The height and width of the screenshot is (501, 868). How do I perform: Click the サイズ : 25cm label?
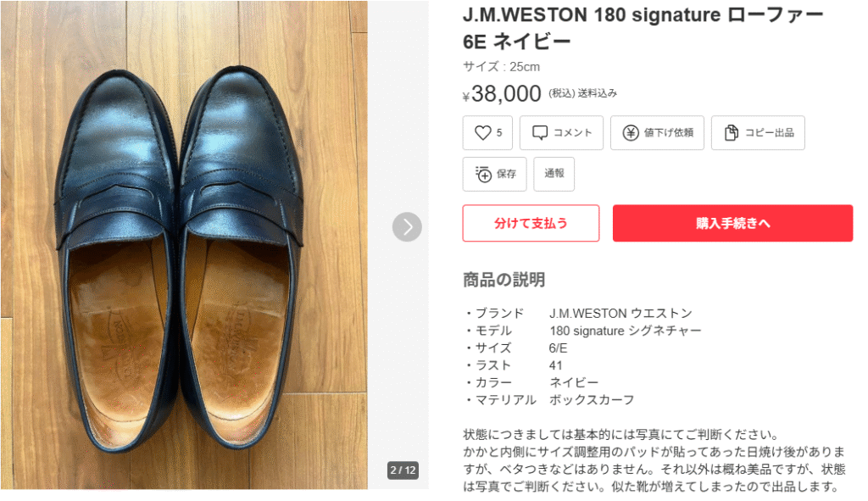501,67
